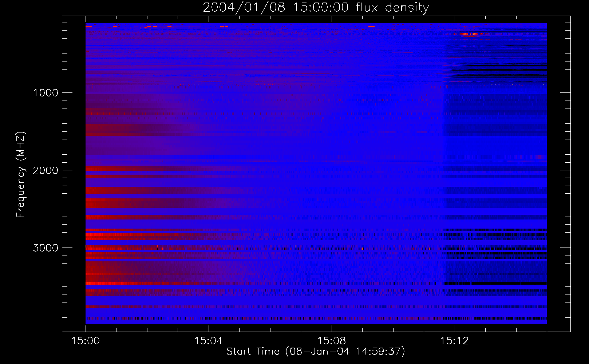Click the 15:04 time tick label
589x364 pixels.
(209, 341)
